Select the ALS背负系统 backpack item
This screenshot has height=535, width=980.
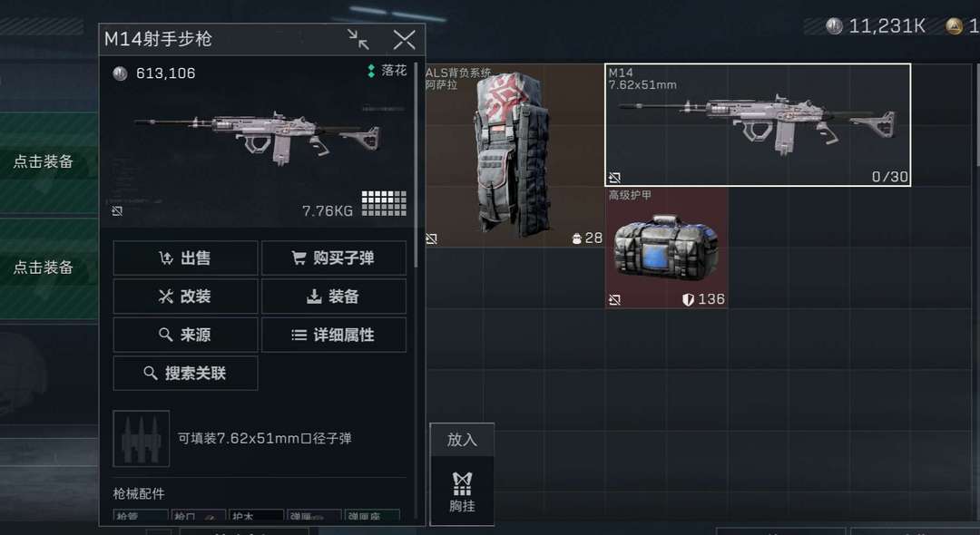514,155
